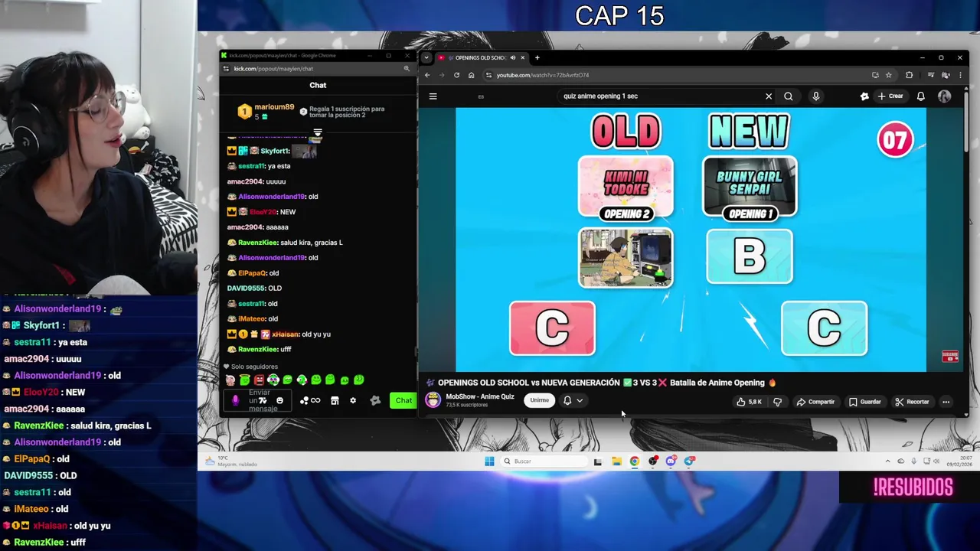Open the Chrome extensions puzzle icon
This screenshot has height=551, width=980.
[909, 75]
